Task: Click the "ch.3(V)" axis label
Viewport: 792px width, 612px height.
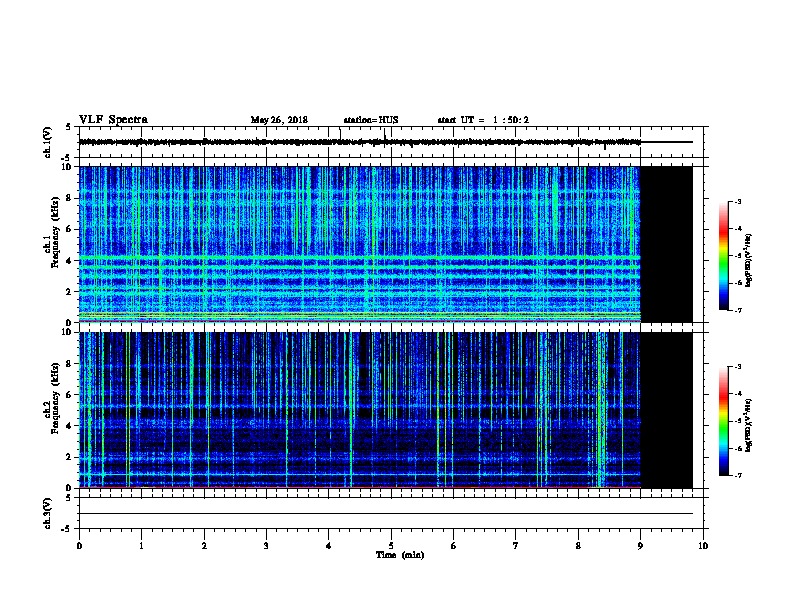Action: [47, 513]
